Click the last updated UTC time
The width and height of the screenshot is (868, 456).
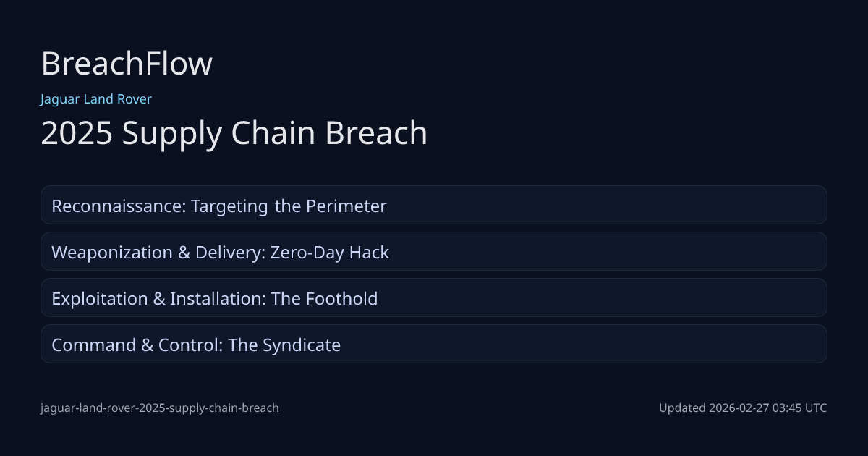pos(742,408)
